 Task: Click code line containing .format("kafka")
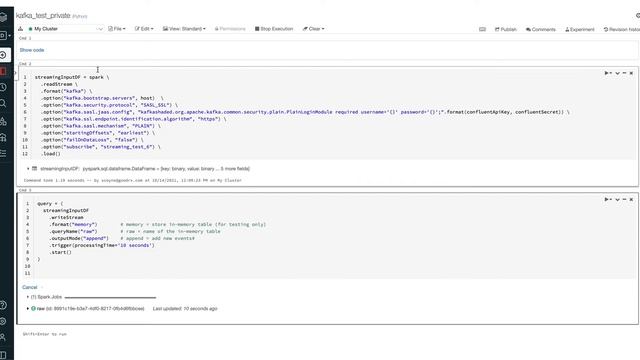[67, 91]
